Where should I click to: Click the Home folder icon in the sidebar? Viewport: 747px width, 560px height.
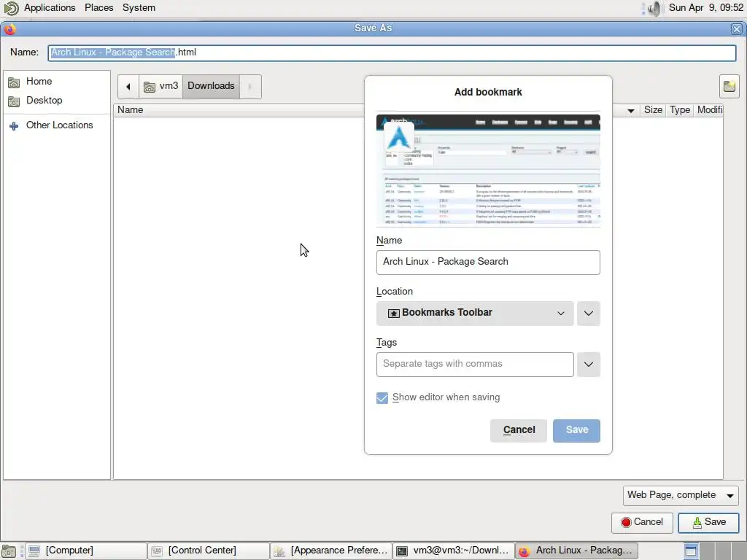coord(14,82)
